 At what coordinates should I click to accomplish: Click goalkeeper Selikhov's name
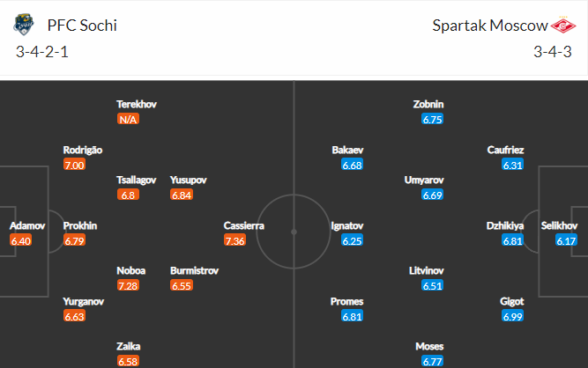tap(560, 225)
